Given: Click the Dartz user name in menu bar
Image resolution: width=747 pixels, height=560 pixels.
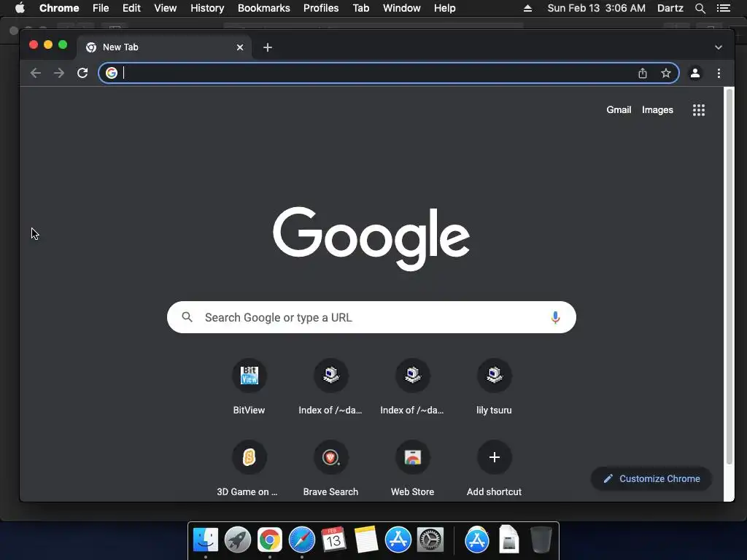Looking at the screenshot, I should tap(670, 8).
